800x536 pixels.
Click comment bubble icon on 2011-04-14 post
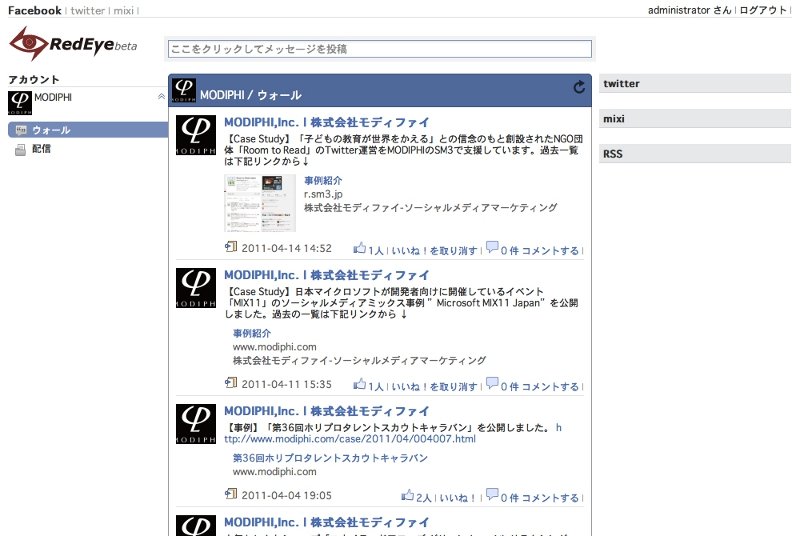[x=492, y=247]
